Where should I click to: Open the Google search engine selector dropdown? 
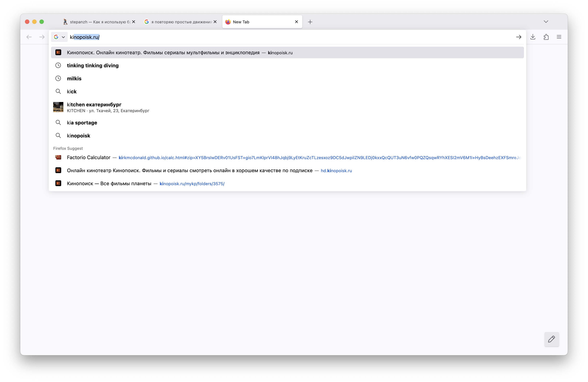(59, 37)
